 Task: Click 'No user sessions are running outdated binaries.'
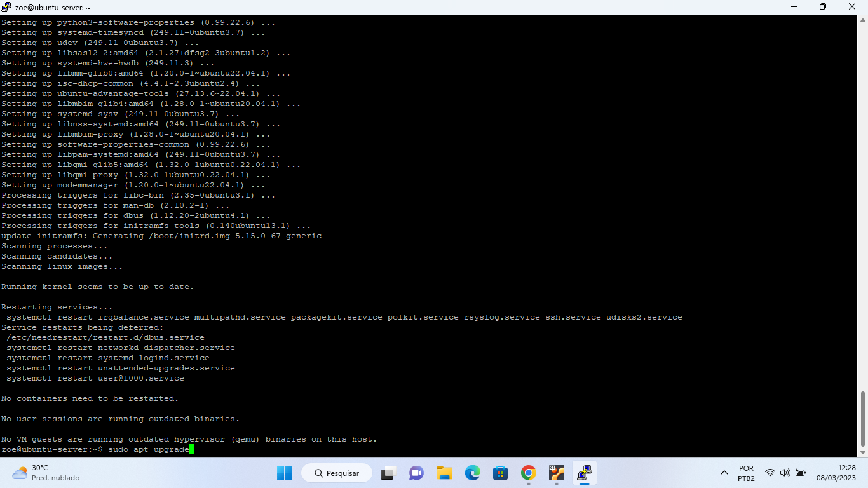point(121,419)
